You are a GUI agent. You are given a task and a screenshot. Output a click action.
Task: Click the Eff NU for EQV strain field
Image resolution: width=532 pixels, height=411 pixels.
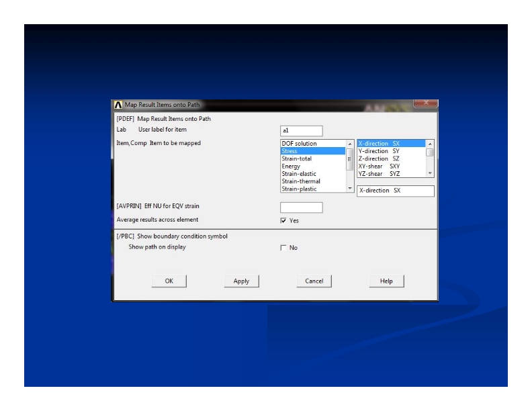pos(301,208)
